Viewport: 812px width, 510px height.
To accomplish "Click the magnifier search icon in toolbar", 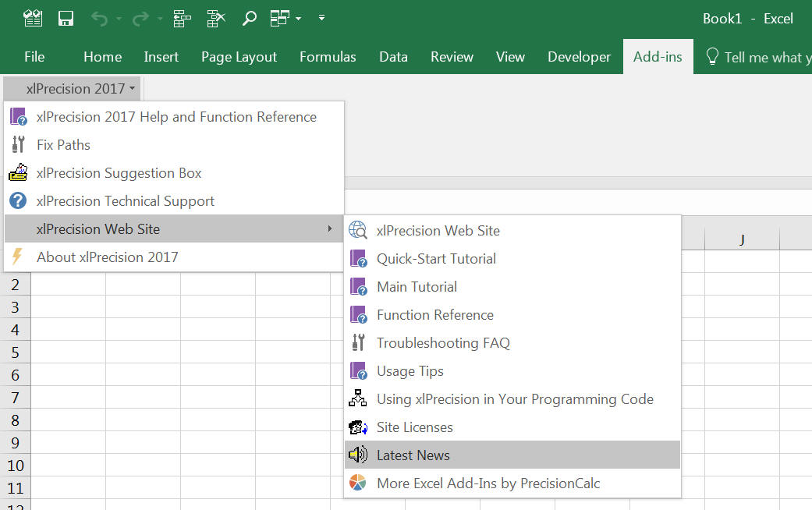I will click(x=250, y=19).
